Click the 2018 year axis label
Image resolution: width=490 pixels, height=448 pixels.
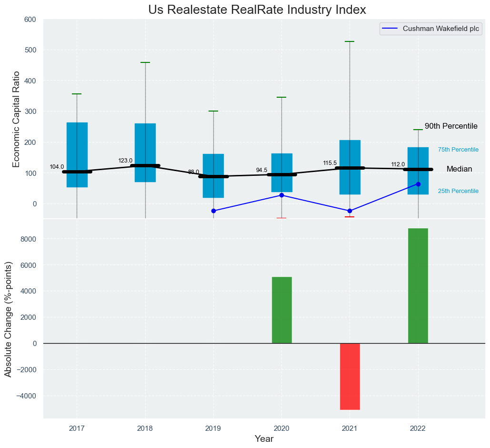(x=145, y=428)
